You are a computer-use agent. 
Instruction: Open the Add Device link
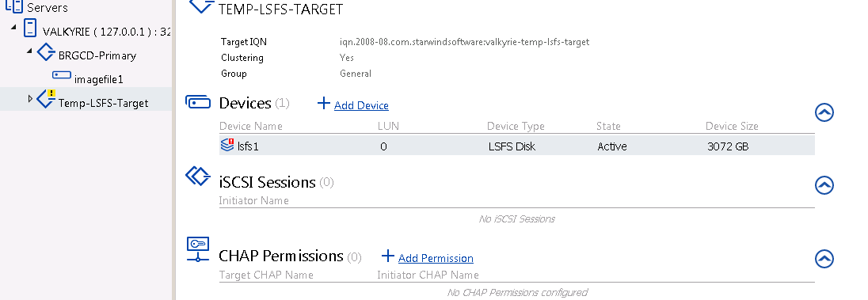[361, 105]
